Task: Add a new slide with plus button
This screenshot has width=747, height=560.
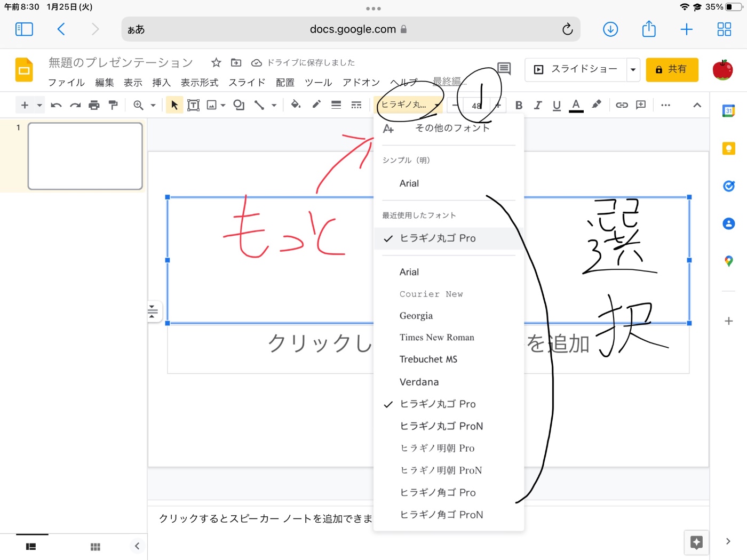Action: (x=25, y=105)
